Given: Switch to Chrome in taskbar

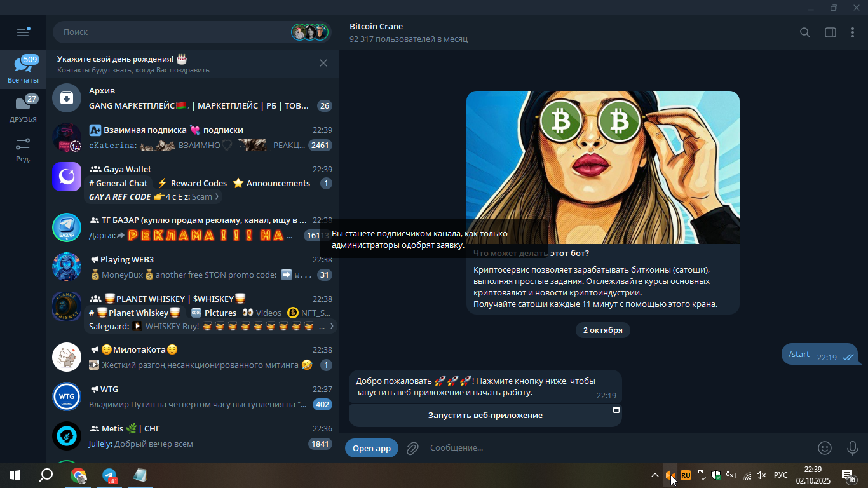Looking at the screenshot, I should pyautogui.click(x=78, y=475).
